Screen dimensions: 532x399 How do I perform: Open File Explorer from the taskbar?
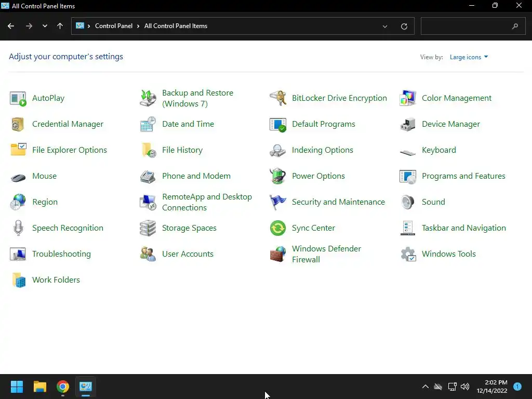pos(39,387)
